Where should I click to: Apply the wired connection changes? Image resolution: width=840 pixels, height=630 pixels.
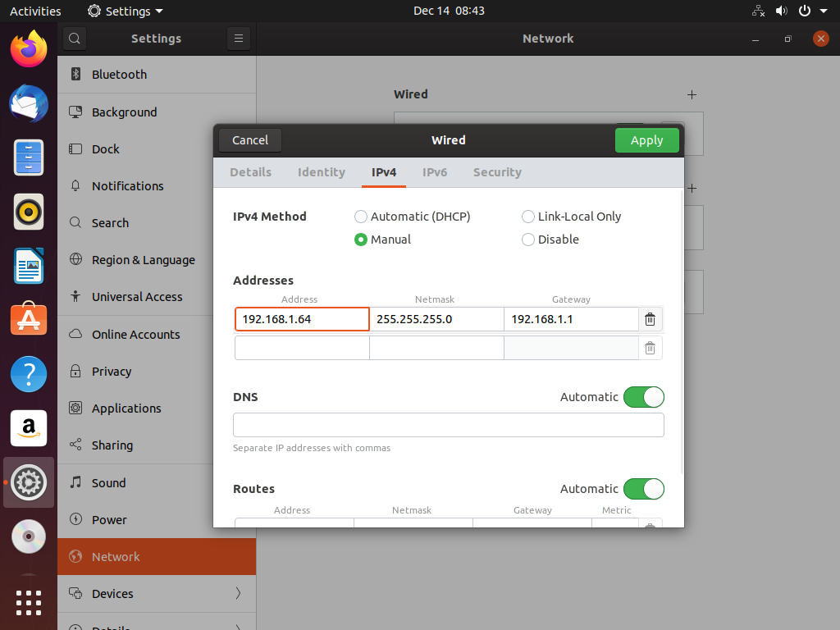point(646,140)
